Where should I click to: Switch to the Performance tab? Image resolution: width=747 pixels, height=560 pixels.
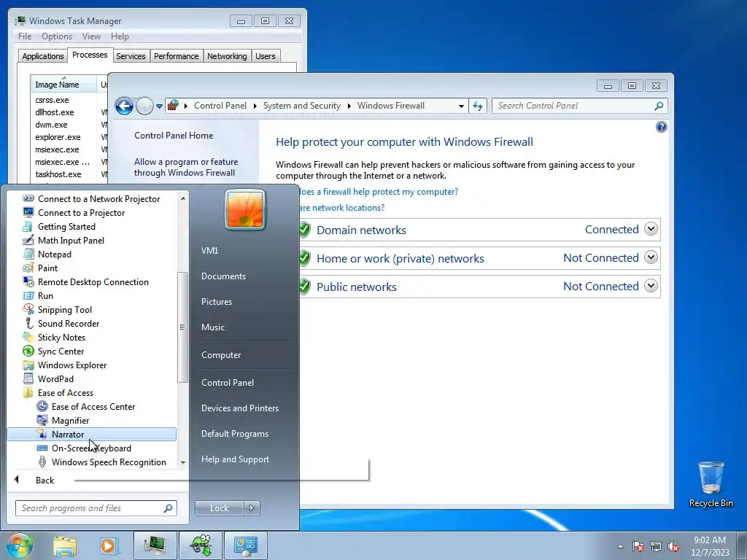[x=177, y=56]
